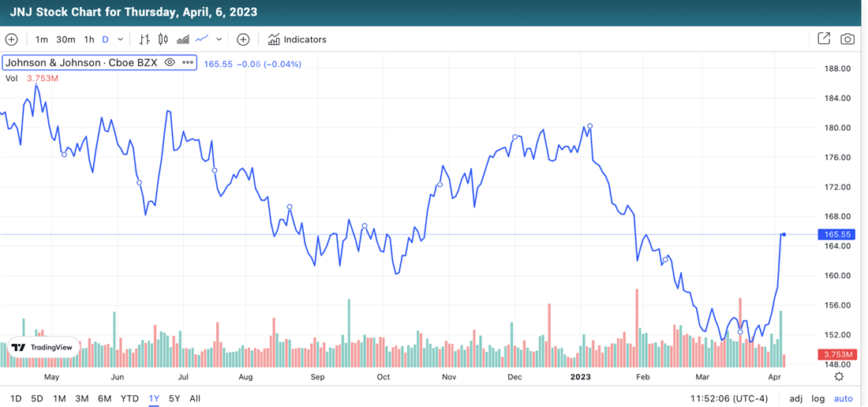
Task: Toggle the adj price adjustment option
Action: click(795, 398)
